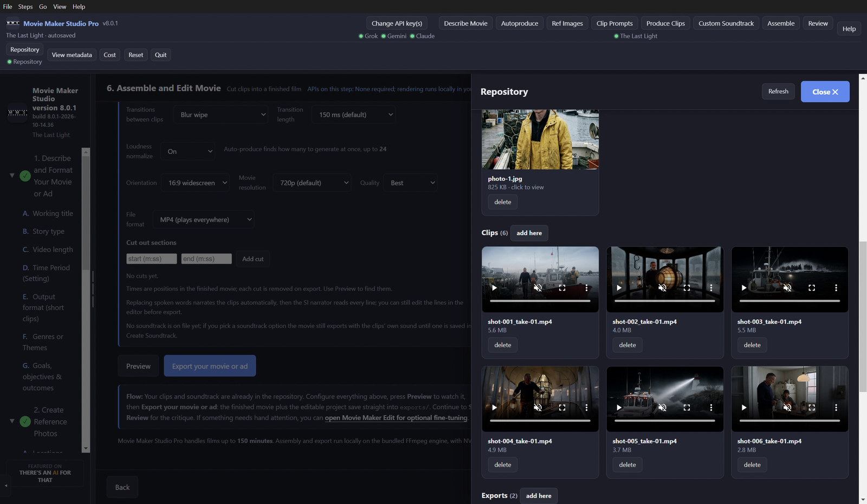Image resolution: width=867 pixels, height=504 pixels.
Task: Go to the Assemble step
Action: tap(781, 23)
